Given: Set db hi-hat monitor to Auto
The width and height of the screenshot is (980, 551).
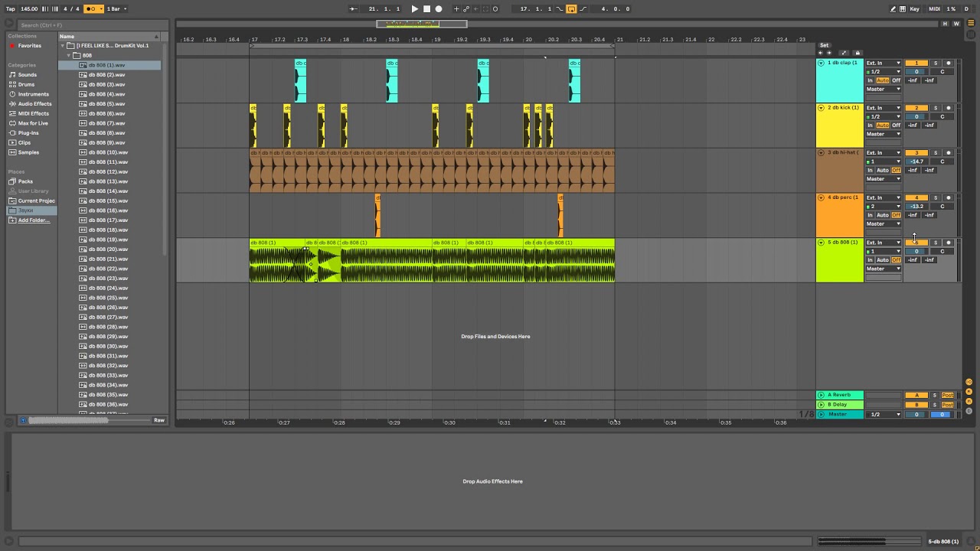Looking at the screenshot, I should click(883, 170).
